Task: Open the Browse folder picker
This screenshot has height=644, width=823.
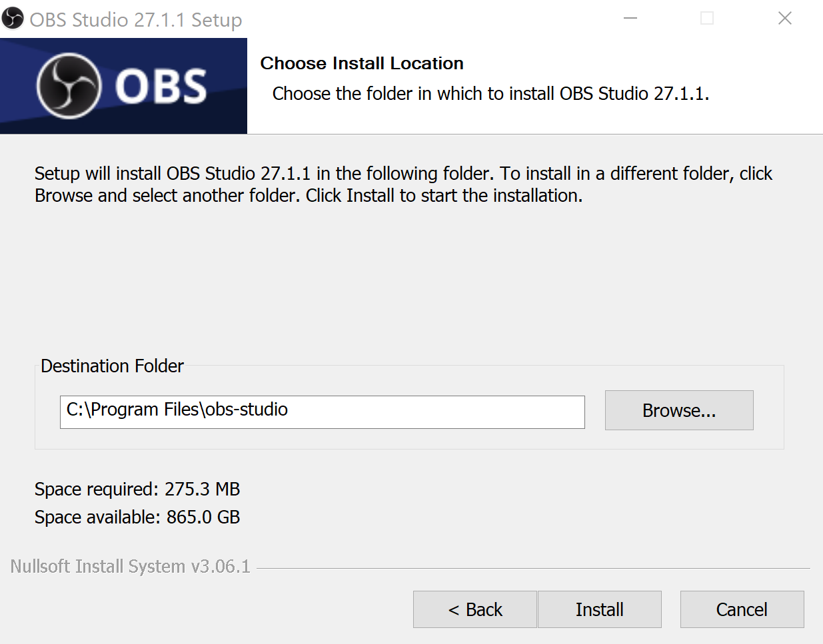Action: (678, 410)
